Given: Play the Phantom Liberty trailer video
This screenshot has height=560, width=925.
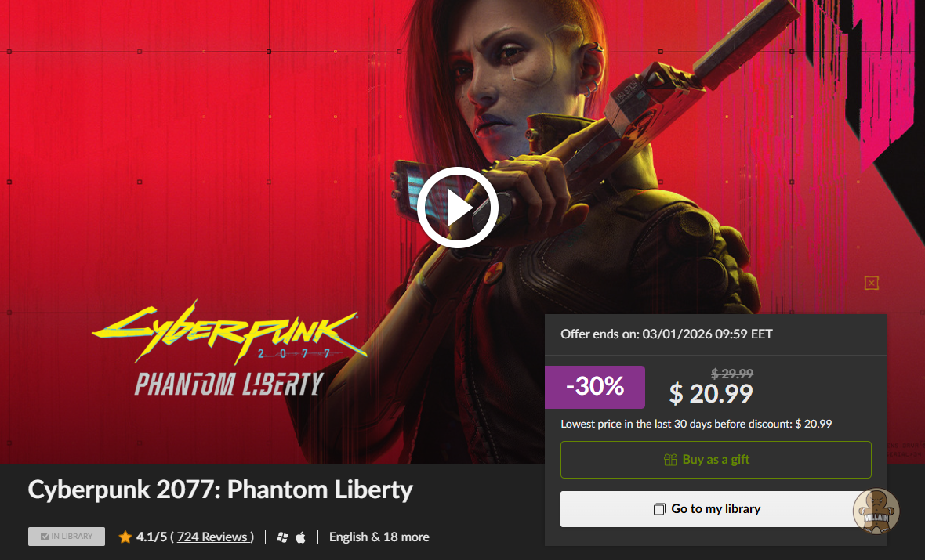Looking at the screenshot, I should pyautogui.click(x=458, y=208).
